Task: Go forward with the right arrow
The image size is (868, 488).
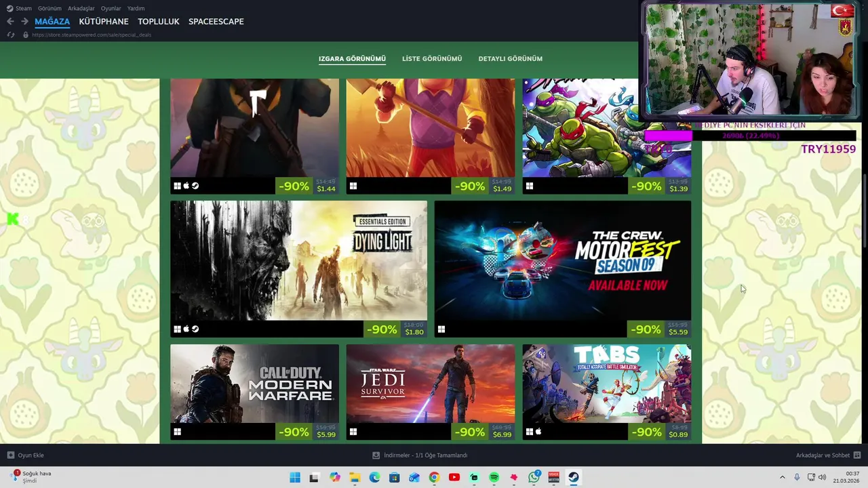Action: point(24,22)
